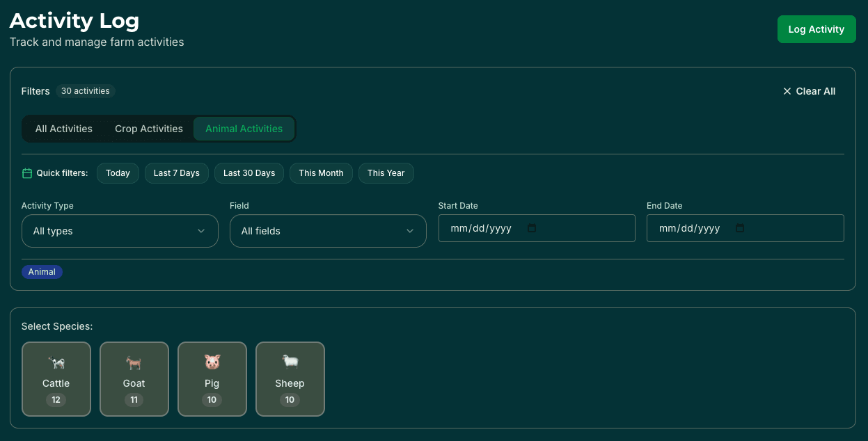868x441 pixels.
Task: Open the End Date calendar picker icon
Action: [739, 228]
